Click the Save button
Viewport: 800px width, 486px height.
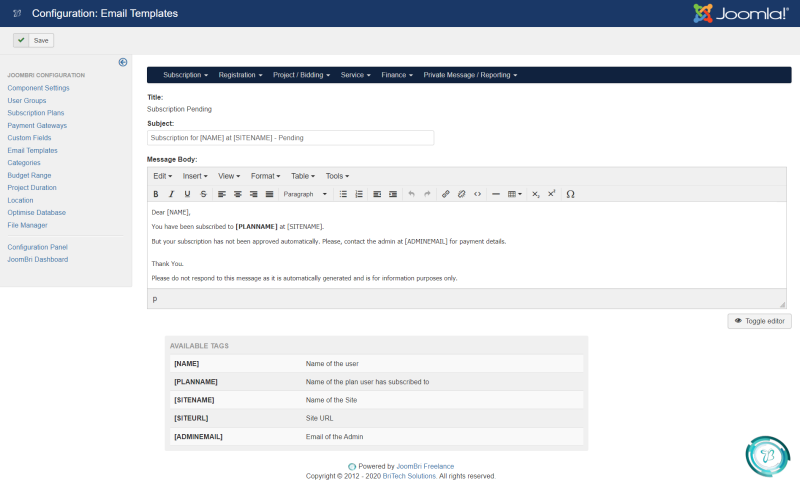click(x=33, y=40)
